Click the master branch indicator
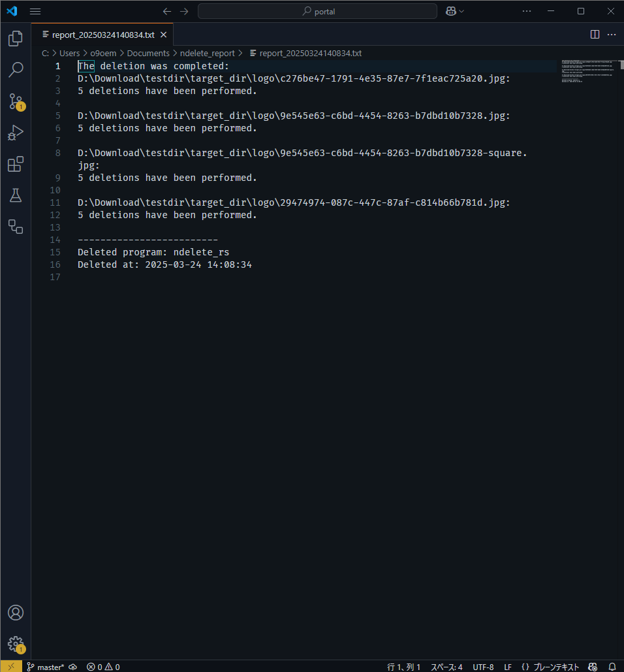Viewport: 624px width, 672px height. [46, 667]
